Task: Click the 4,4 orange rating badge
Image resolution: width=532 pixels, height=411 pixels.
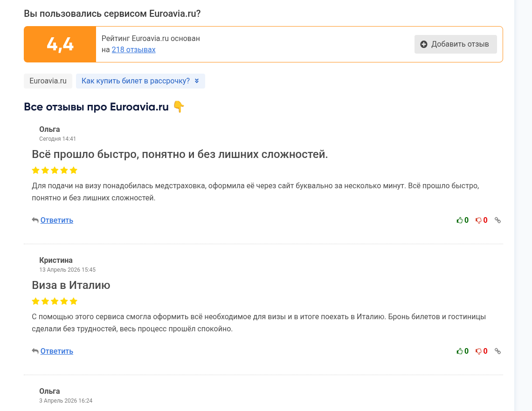Action: tap(60, 44)
